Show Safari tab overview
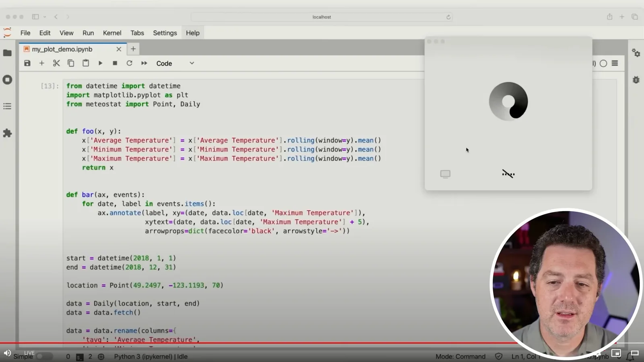 (x=635, y=16)
